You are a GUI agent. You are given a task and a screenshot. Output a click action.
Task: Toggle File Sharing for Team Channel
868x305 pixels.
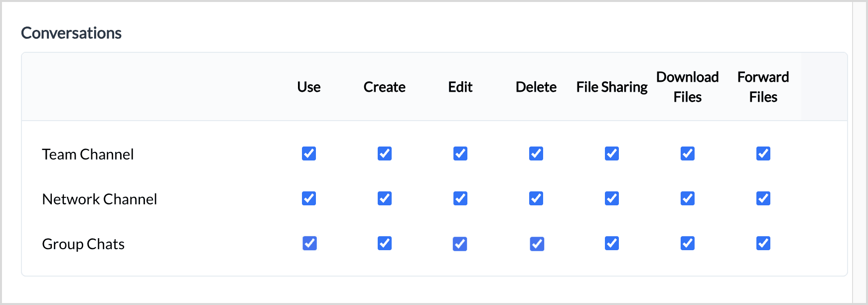pos(612,153)
